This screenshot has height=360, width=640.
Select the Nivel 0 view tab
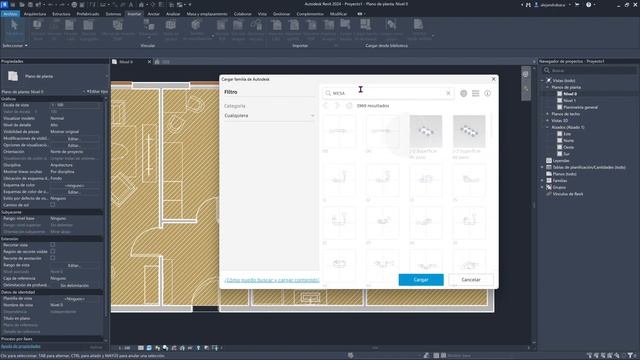126,62
